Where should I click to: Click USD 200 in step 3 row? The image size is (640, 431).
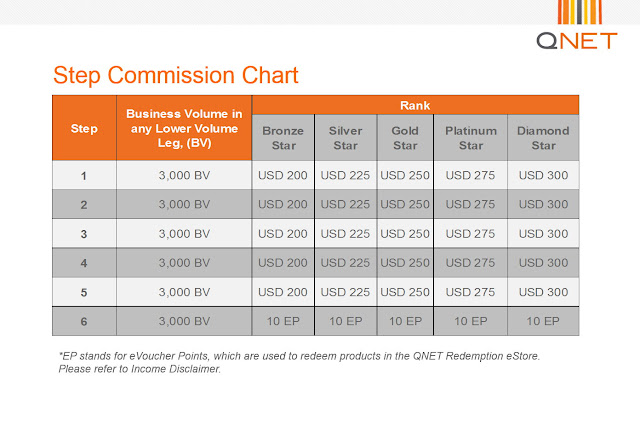pyautogui.click(x=283, y=233)
